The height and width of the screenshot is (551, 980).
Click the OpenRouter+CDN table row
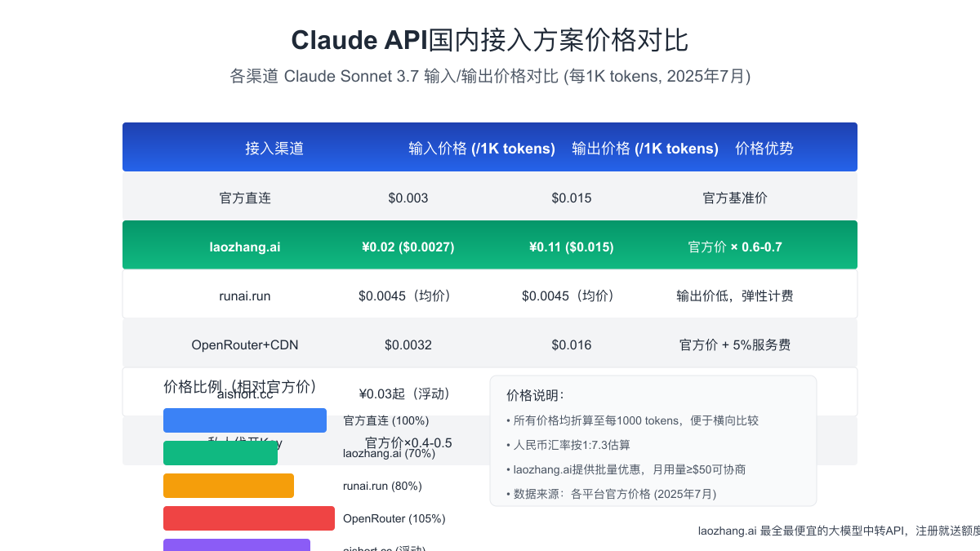point(490,344)
